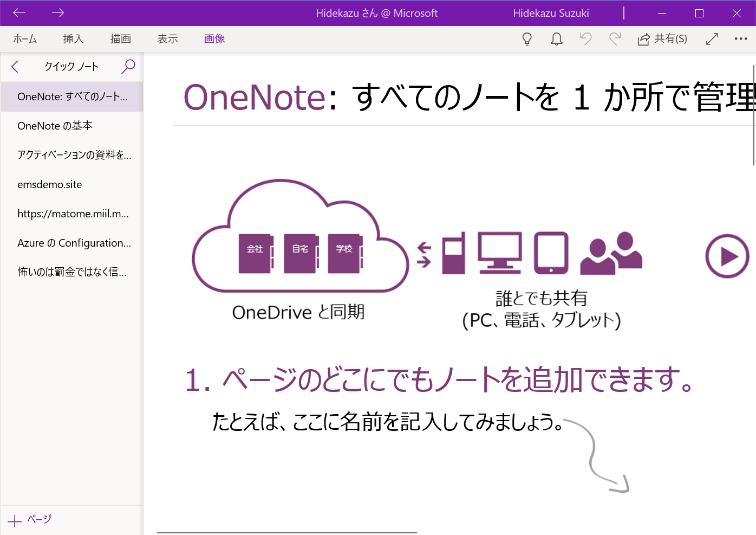Click the phone device icon
This screenshot has width=756, height=535.
454,253
